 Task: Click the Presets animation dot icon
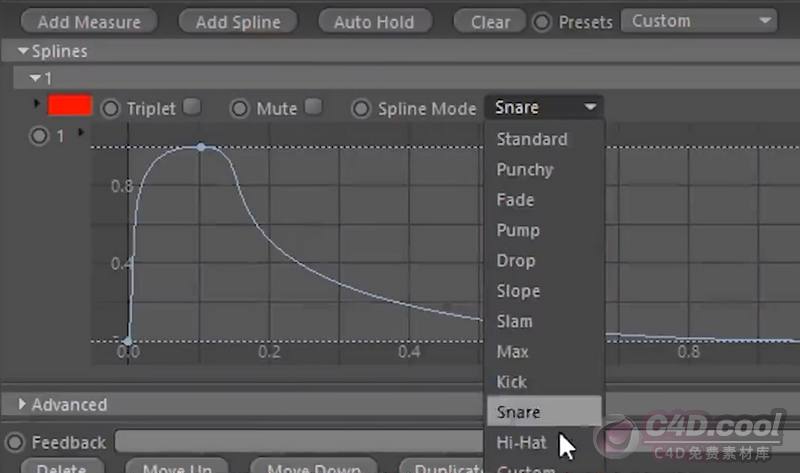[x=542, y=22]
